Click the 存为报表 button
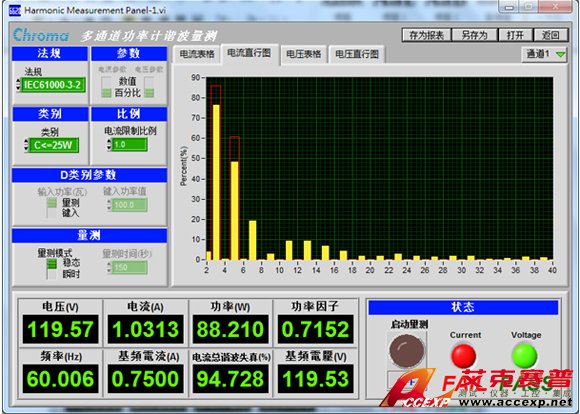The height and width of the screenshot is (414, 580). click(x=426, y=35)
